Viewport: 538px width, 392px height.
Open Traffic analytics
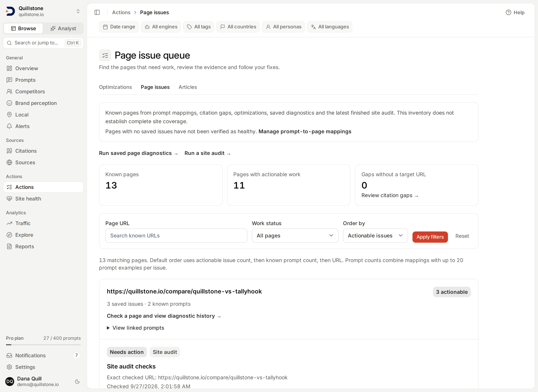point(43,223)
